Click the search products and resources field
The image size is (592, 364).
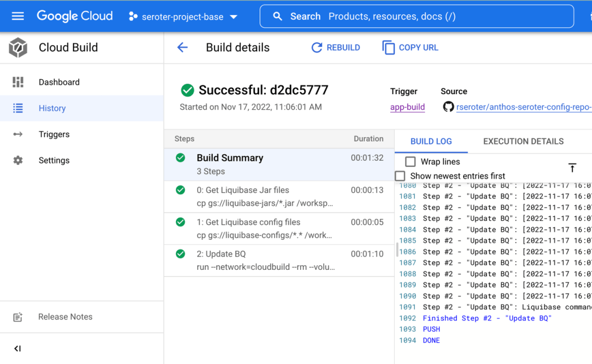pos(416,16)
